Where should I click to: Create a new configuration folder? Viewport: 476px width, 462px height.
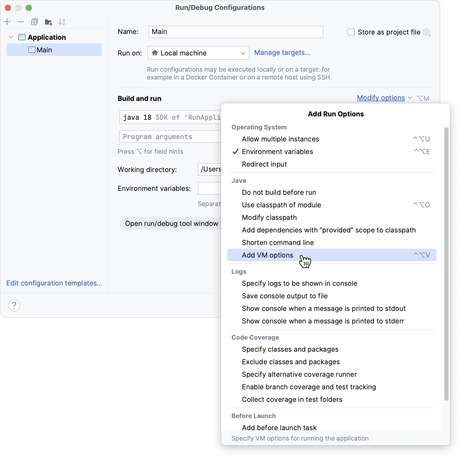[x=48, y=22]
